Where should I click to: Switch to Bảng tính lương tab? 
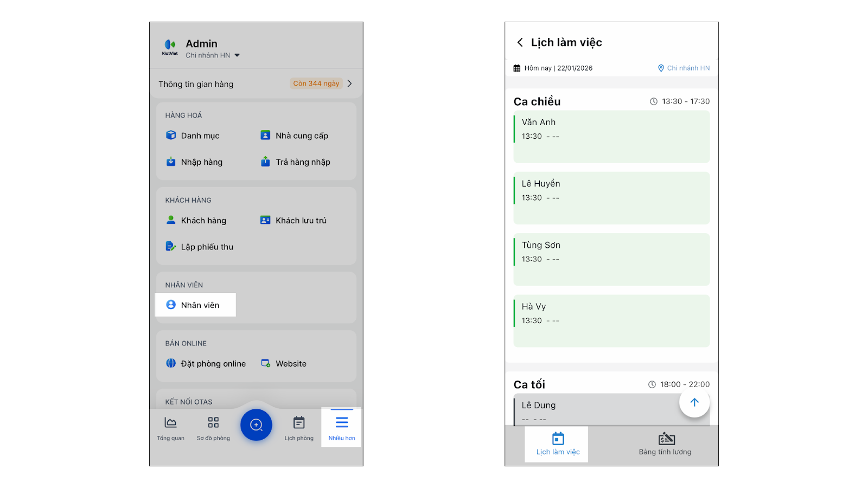[665, 444]
